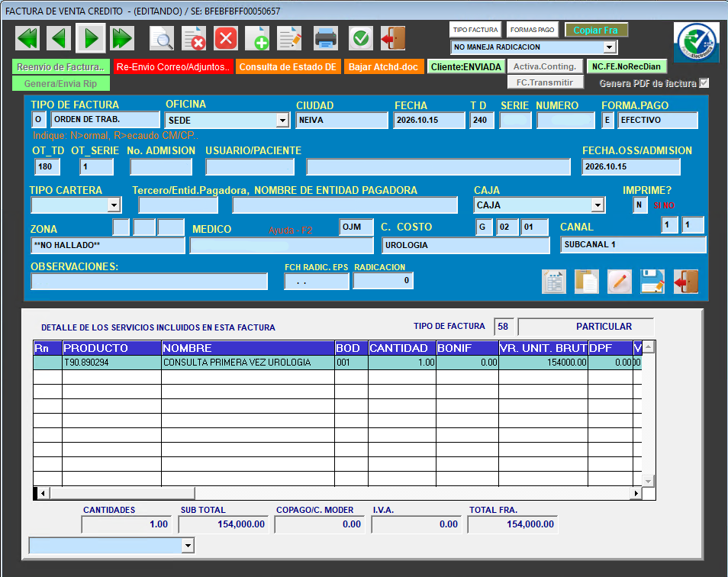This screenshot has height=577, width=728.
Task: Click Reenvio de Factura button
Action: pyautogui.click(x=61, y=67)
